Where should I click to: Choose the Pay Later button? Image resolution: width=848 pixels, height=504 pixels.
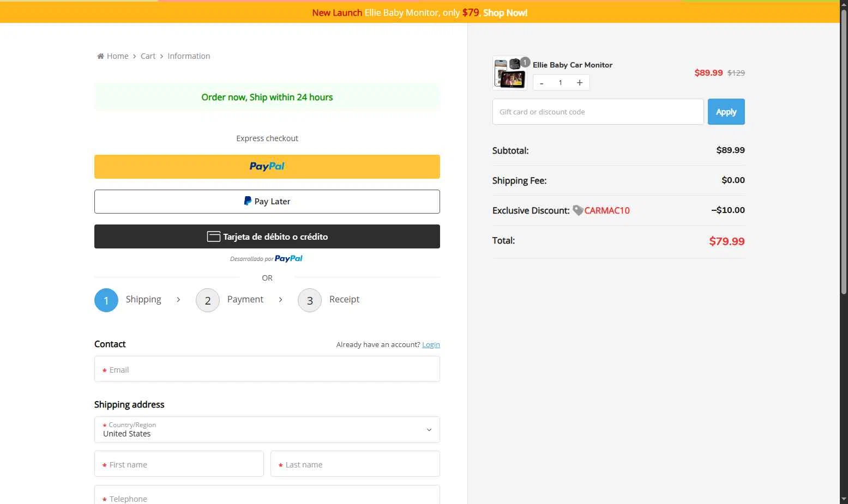click(267, 202)
